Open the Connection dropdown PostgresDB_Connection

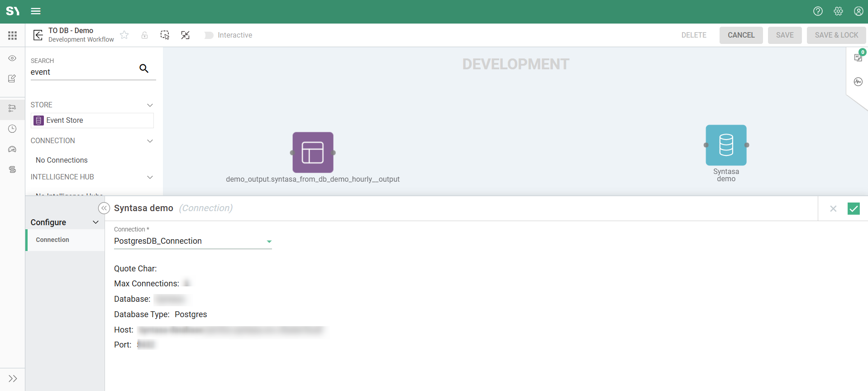pyautogui.click(x=193, y=241)
